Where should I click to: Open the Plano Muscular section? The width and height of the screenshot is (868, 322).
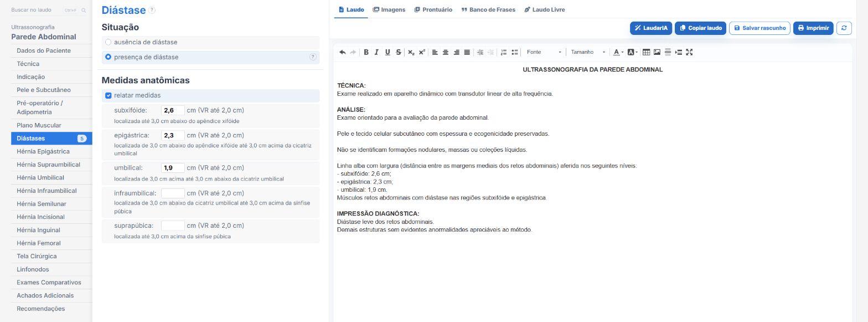[x=51, y=125]
